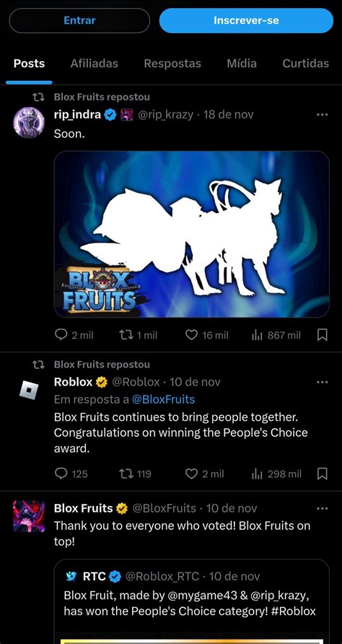Repost the Roblox People's Choice post
The height and width of the screenshot is (644, 342).
[x=135, y=474]
